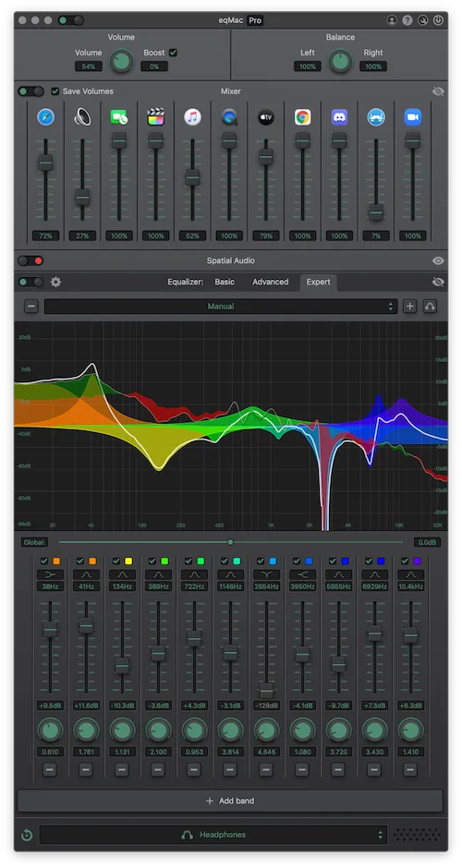Toggle the Mixer on/off switch

[x=31, y=91]
